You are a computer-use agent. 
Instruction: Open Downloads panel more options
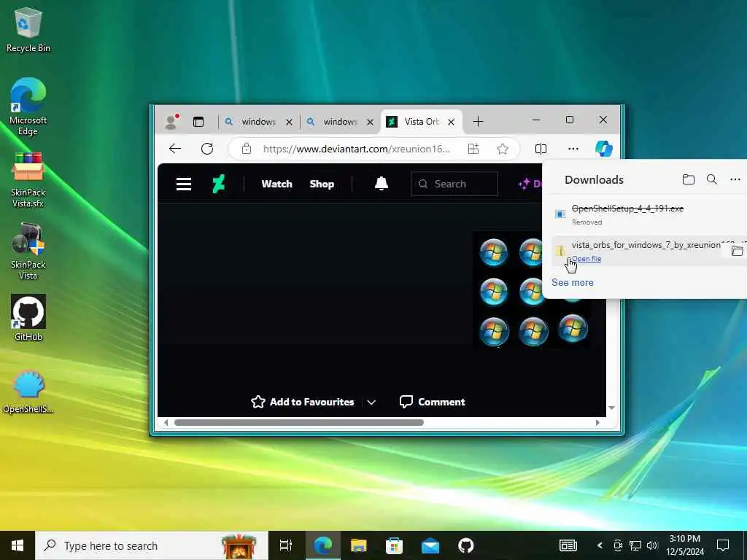[x=735, y=179]
